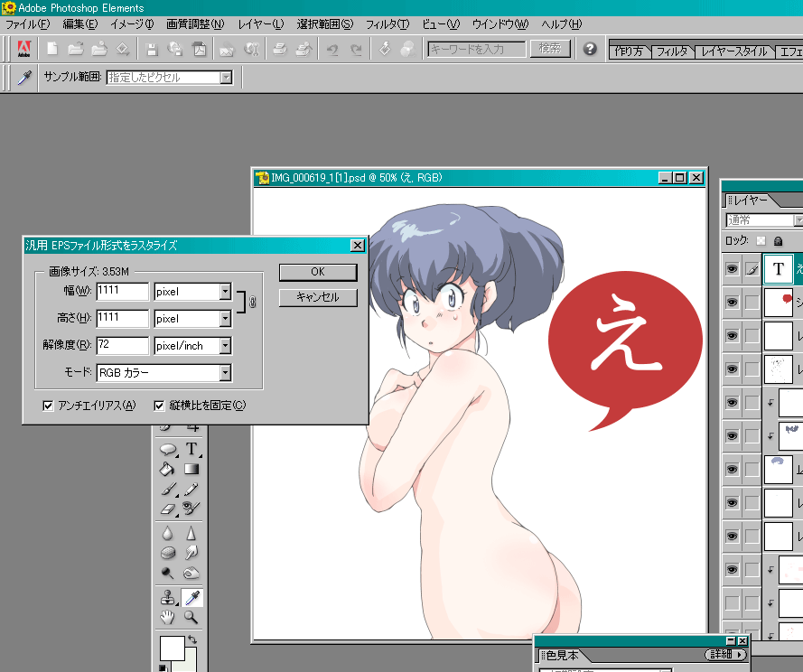Click the Undo arrow toolbar icon
The height and width of the screenshot is (672, 803).
tap(332, 49)
